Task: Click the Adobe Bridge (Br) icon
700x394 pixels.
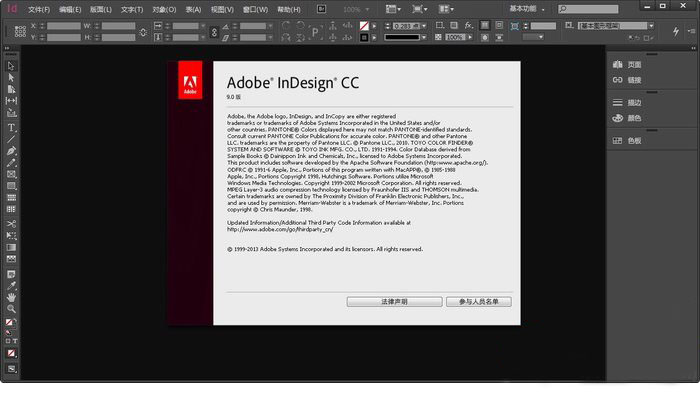Action: 321,9
